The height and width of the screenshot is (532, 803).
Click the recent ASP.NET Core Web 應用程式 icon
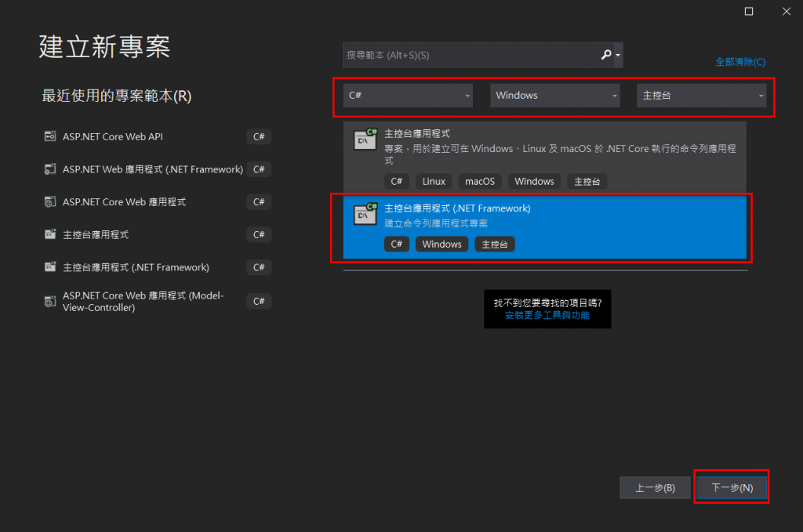coord(50,201)
